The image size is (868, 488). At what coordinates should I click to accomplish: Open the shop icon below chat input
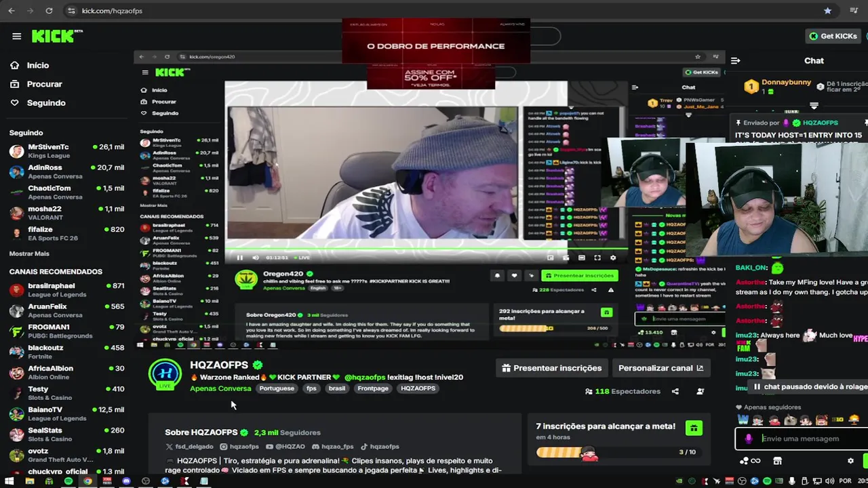click(x=777, y=461)
